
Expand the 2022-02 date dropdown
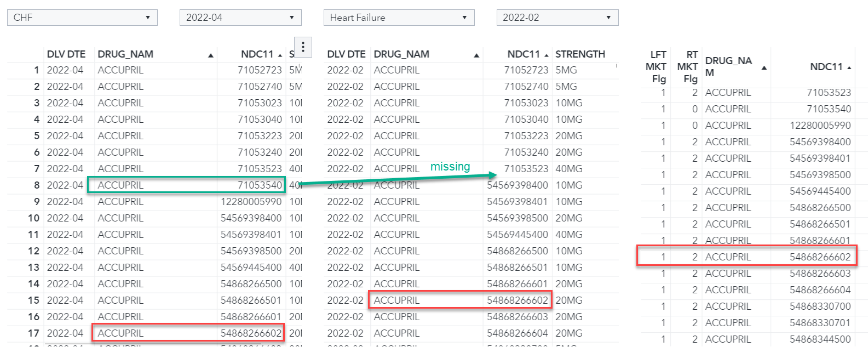(557, 18)
